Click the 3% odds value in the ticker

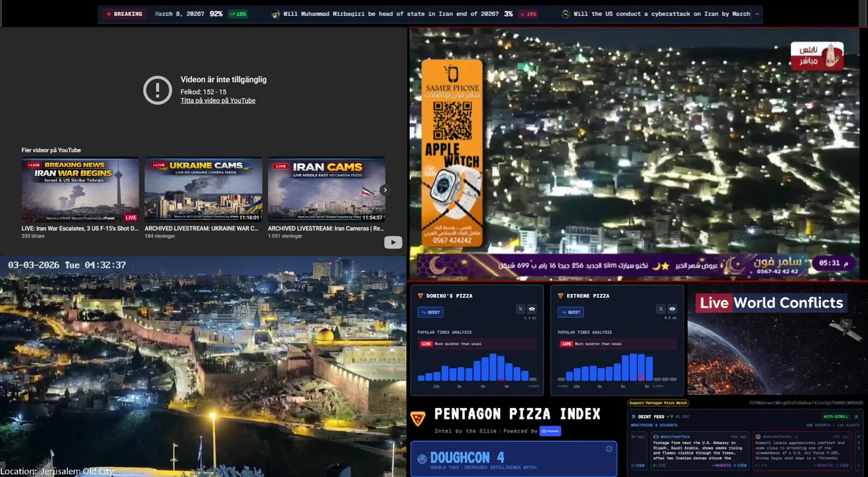(508, 14)
